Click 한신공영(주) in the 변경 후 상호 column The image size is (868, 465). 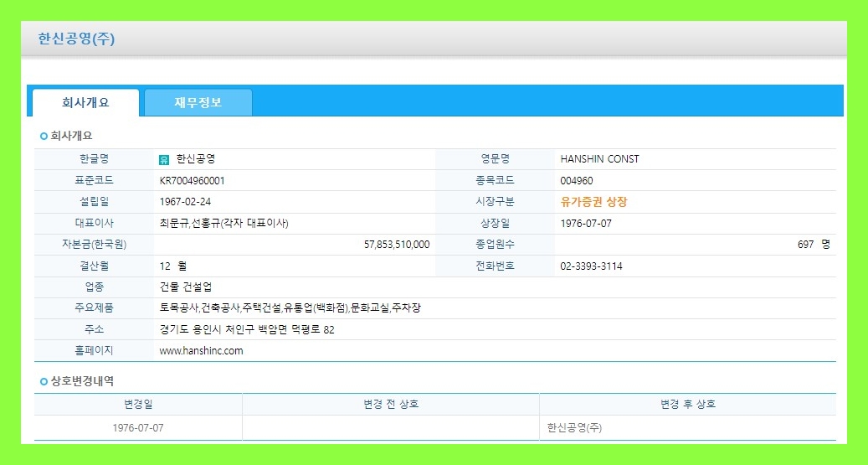click(x=574, y=428)
